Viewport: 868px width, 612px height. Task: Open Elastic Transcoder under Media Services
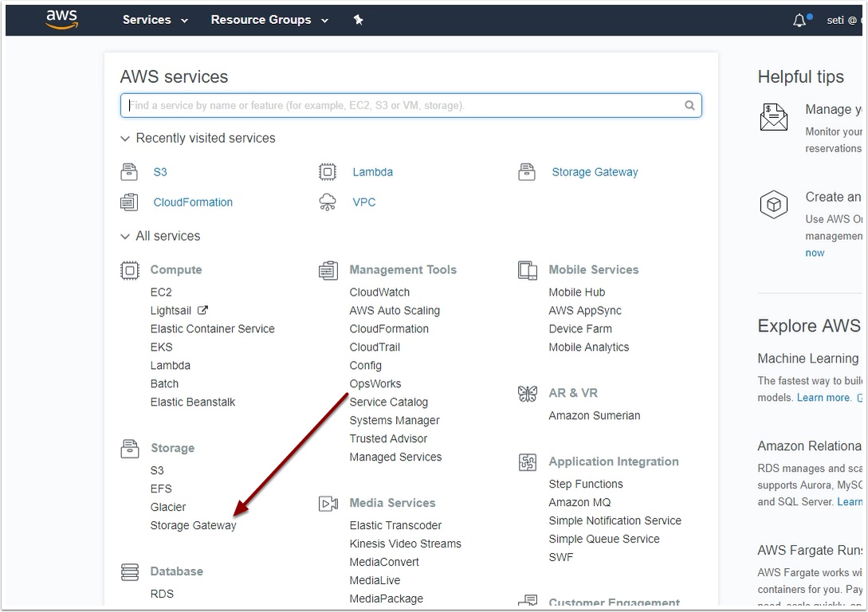coord(396,525)
